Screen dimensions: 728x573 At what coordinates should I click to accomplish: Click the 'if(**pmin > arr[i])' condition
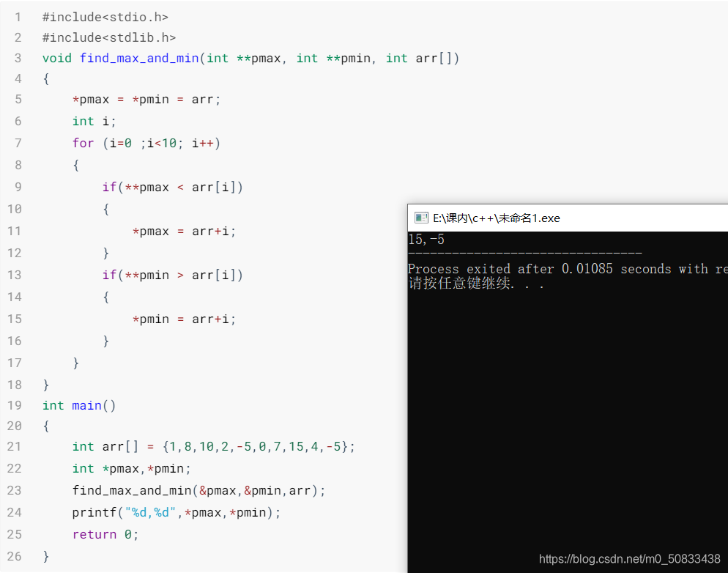(172, 276)
